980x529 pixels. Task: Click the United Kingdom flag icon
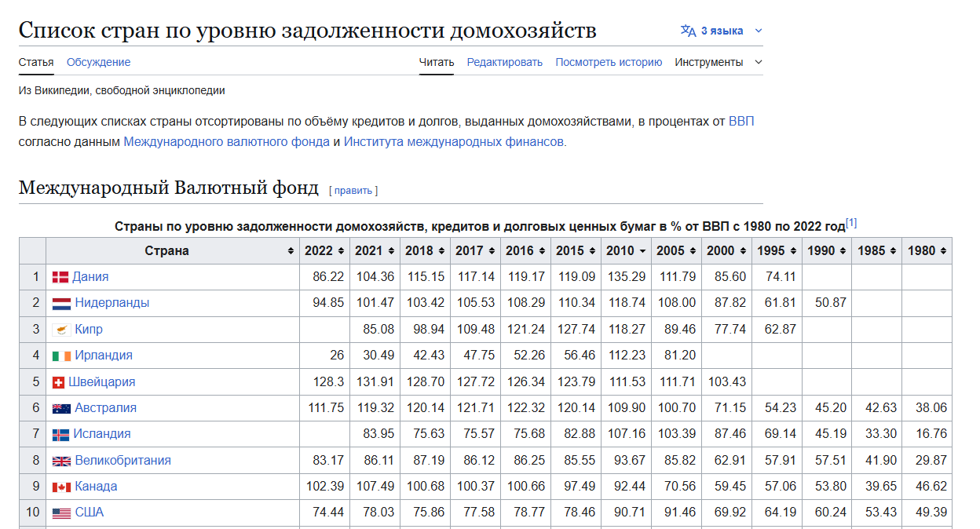tap(62, 461)
